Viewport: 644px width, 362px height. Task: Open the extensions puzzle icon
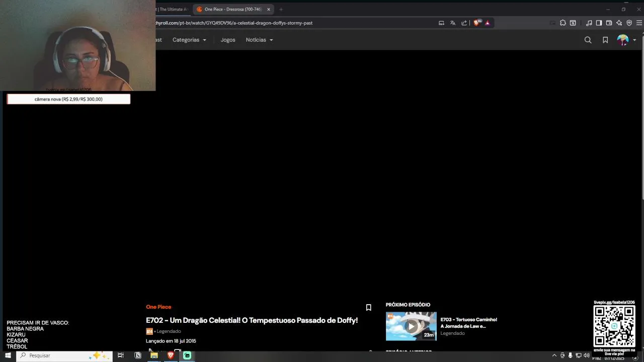(x=562, y=23)
